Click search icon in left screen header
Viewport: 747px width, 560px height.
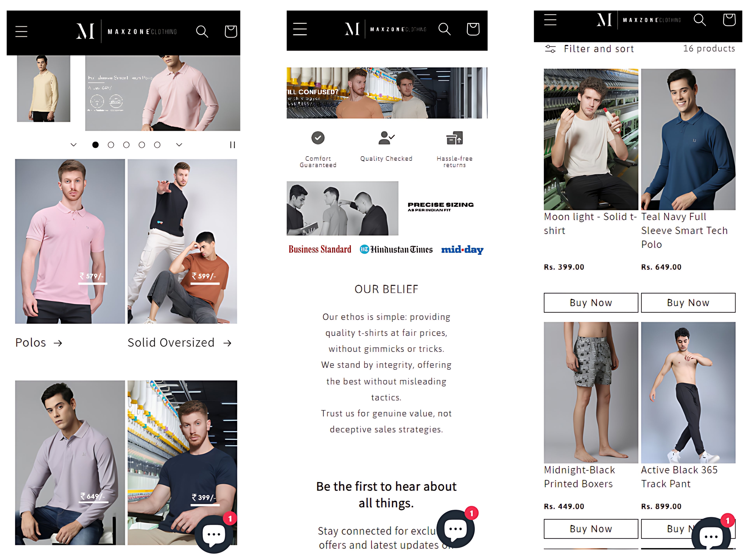tap(202, 31)
